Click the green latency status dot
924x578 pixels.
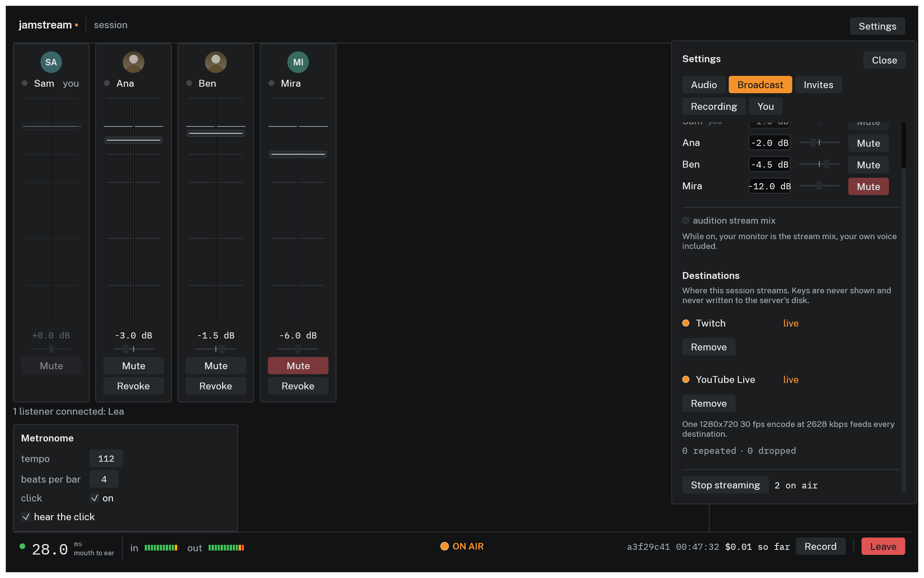point(22,547)
